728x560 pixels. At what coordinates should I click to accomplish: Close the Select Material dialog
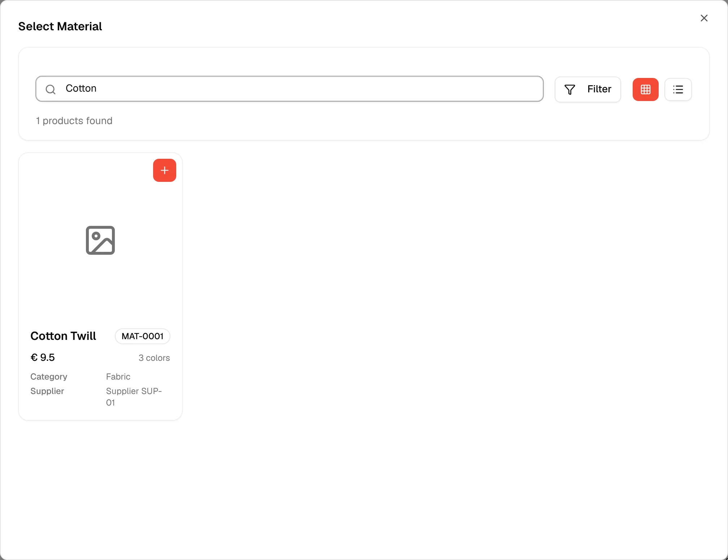pyautogui.click(x=704, y=18)
